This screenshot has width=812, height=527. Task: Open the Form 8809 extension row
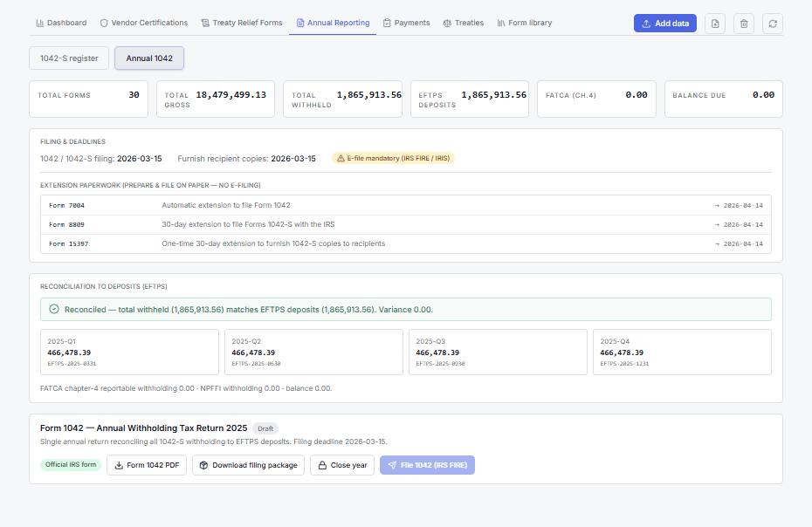405,224
